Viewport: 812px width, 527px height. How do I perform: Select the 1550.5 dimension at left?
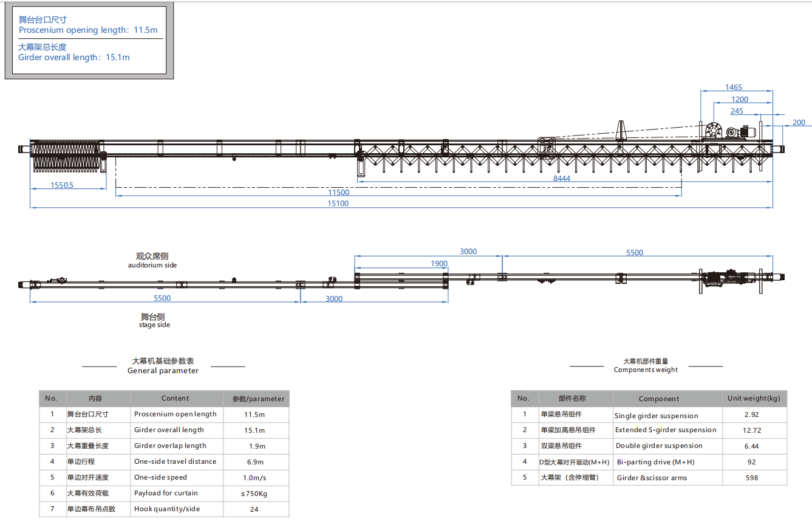61,185
